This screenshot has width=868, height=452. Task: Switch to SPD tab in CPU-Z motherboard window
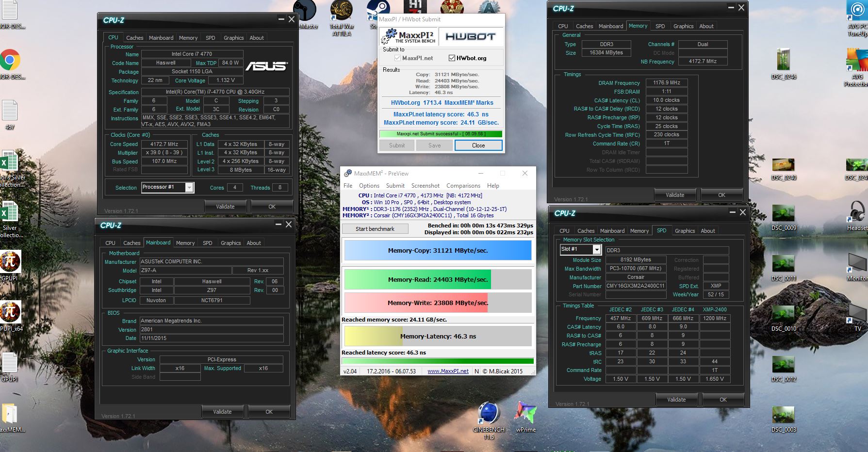coord(208,243)
